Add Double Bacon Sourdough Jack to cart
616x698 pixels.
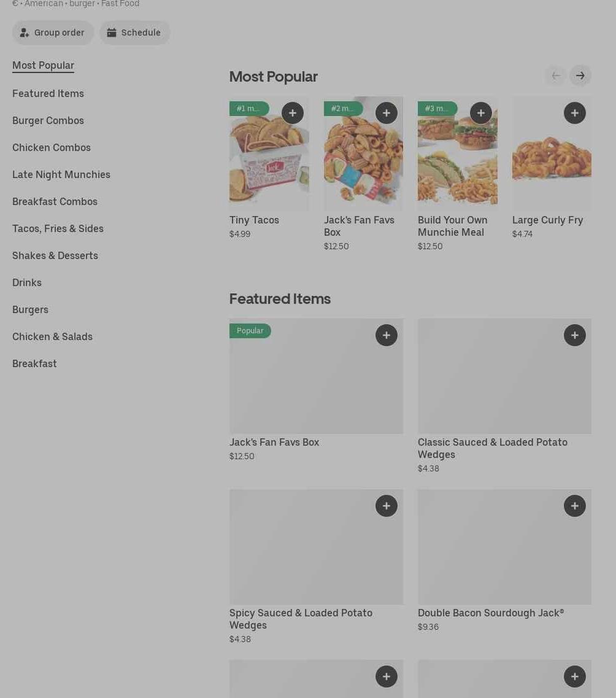click(574, 506)
